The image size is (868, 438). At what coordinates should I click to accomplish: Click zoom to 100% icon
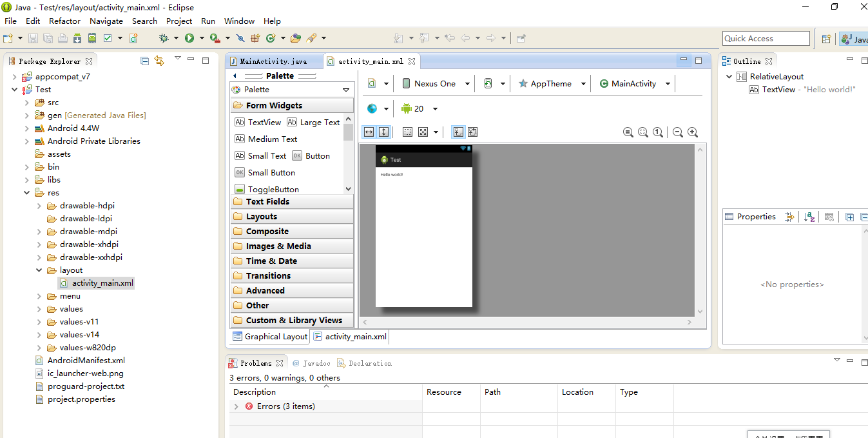tap(658, 132)
